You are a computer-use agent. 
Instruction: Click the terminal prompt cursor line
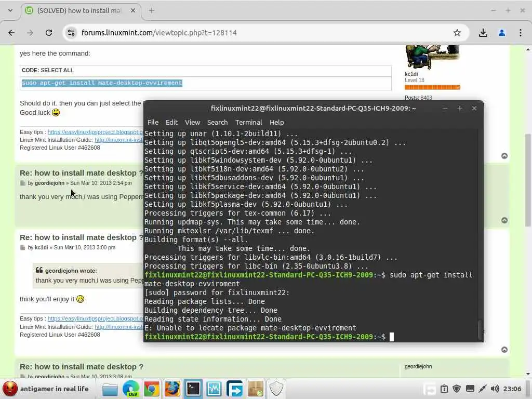tap(269, 337)
